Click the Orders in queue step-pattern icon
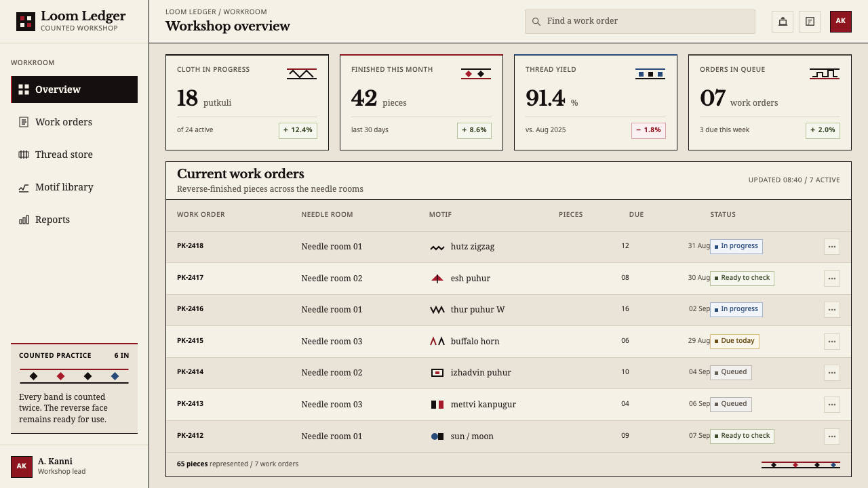The width and height of the screenshot is (868, 488). coord(825,73)
